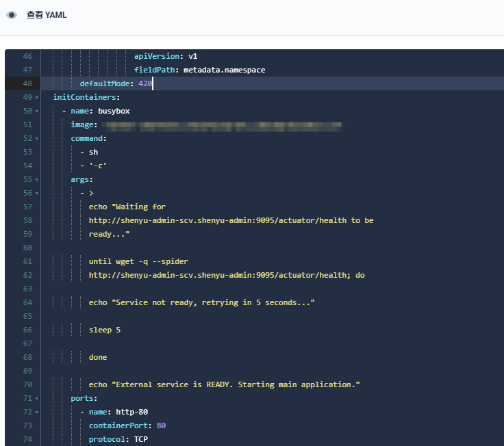Collapse the busybox name block at line 50
The height and width of the screenshot is (446, 504).
(x=36, y=112)
